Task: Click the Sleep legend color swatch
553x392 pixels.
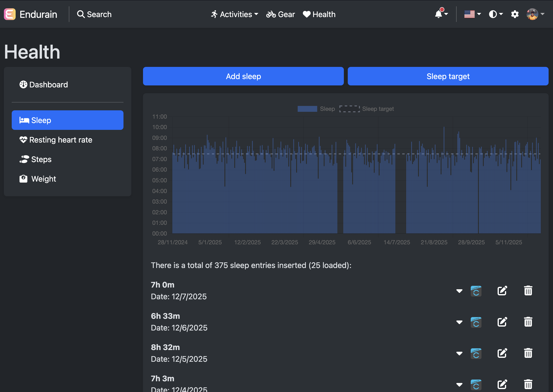Action: (307, 109)
